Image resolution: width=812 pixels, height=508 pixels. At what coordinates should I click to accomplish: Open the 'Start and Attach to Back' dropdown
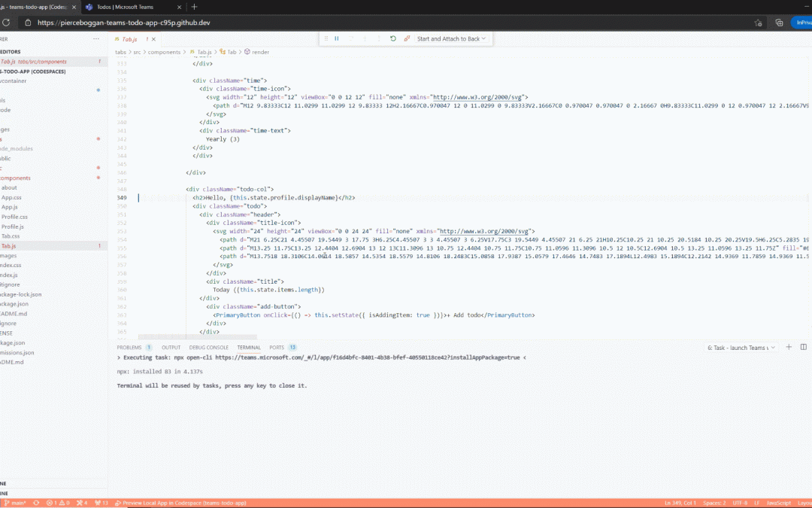pyautogui.click(x=451, y=38)
